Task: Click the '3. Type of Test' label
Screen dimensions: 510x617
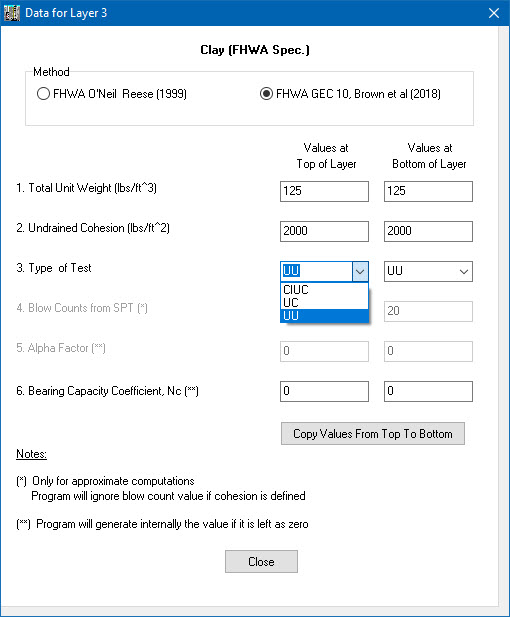Action: 54,268
